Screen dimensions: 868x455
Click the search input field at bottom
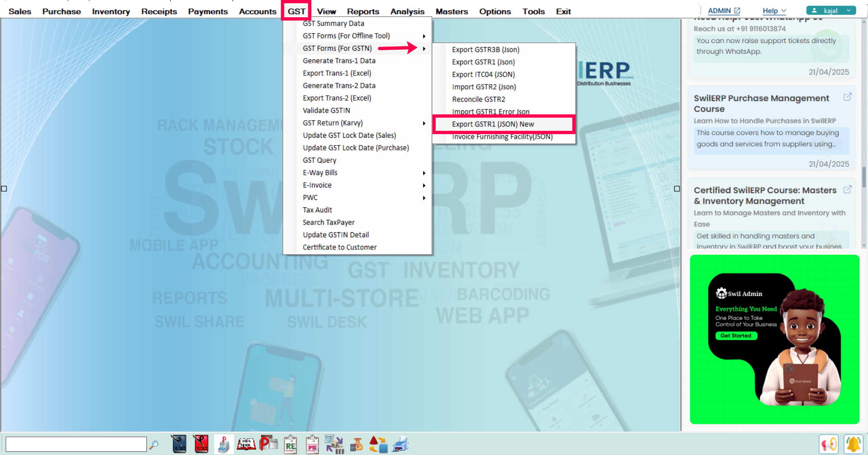point(76,444)
